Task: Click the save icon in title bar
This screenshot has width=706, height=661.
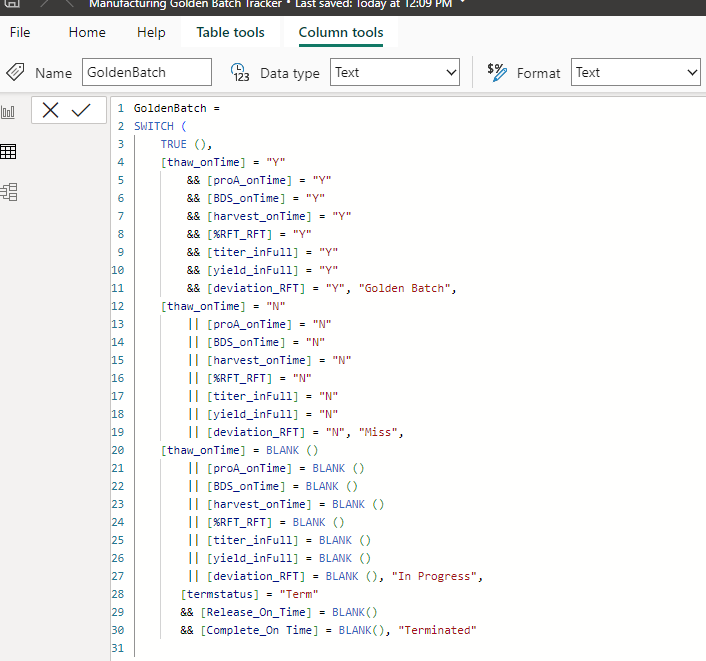Action: click(12, 4)
